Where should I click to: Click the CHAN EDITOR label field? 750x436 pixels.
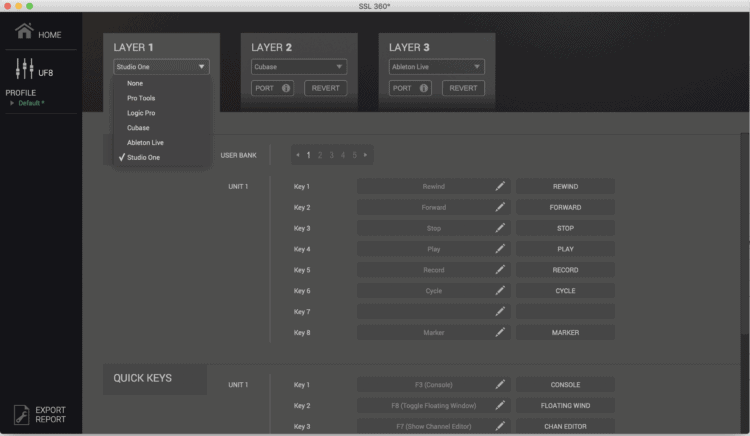point(565,426)
